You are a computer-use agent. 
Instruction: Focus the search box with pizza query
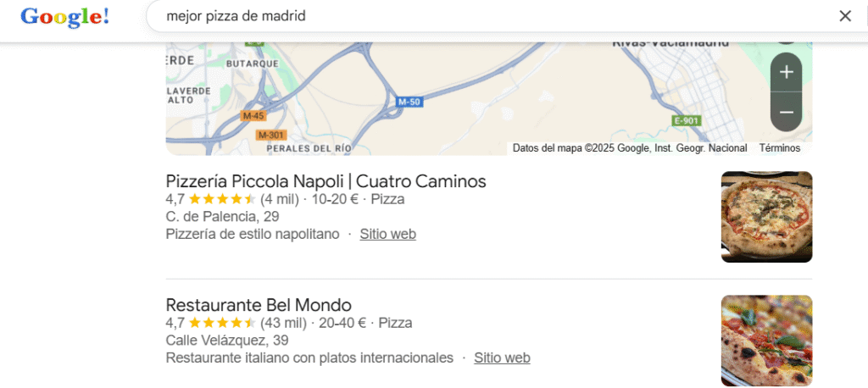coord(492,16)
